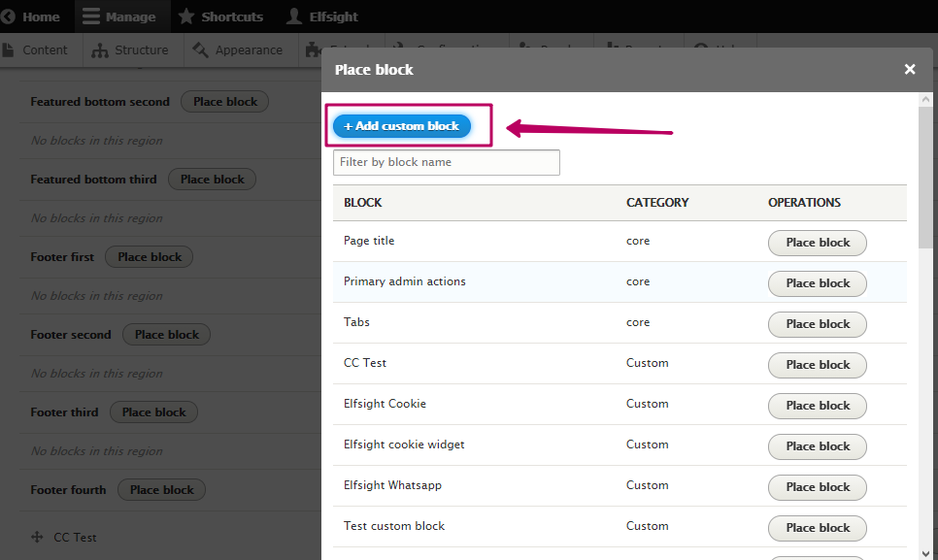Screen dimensions: 938x560
Task: Place block for Elfsight Cookie row
Action: [x=818, y=406]
